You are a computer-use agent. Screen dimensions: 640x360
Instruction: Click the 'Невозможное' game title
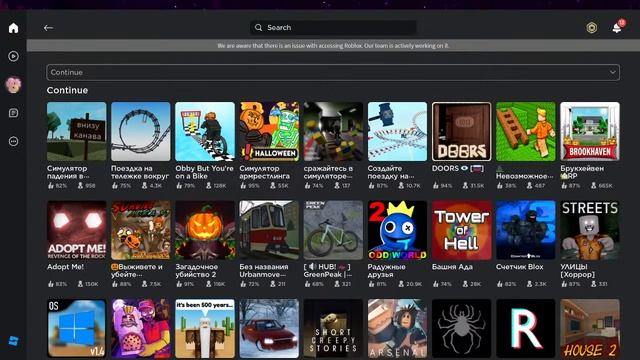click(x=524, y=176)
